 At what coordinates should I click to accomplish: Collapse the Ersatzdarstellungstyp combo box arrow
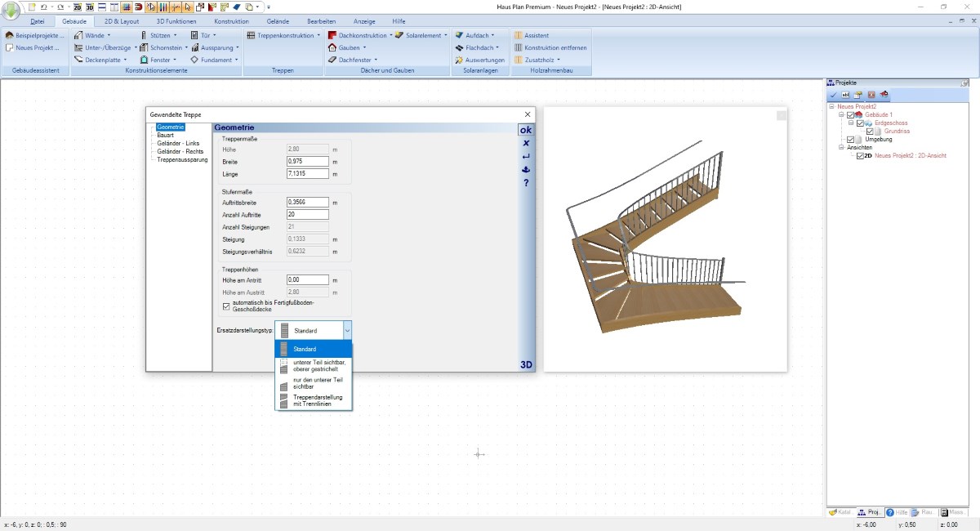tap(347, 330)
